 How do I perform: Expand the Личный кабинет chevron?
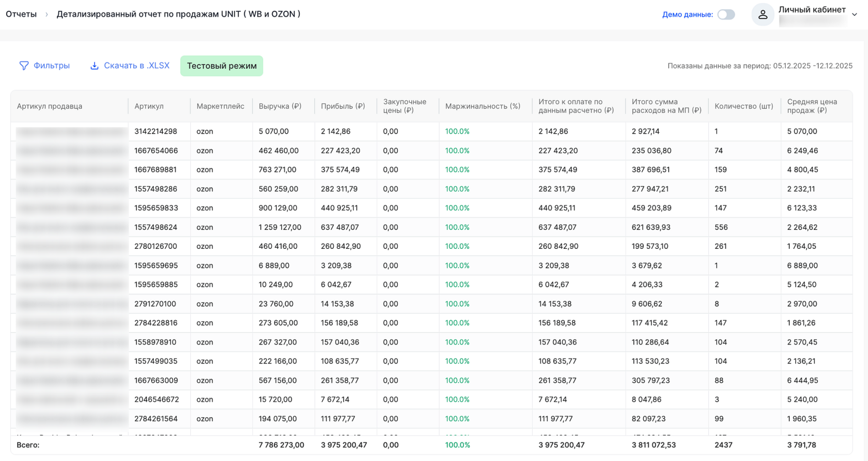pyautogui.click(x=855, y=14)
